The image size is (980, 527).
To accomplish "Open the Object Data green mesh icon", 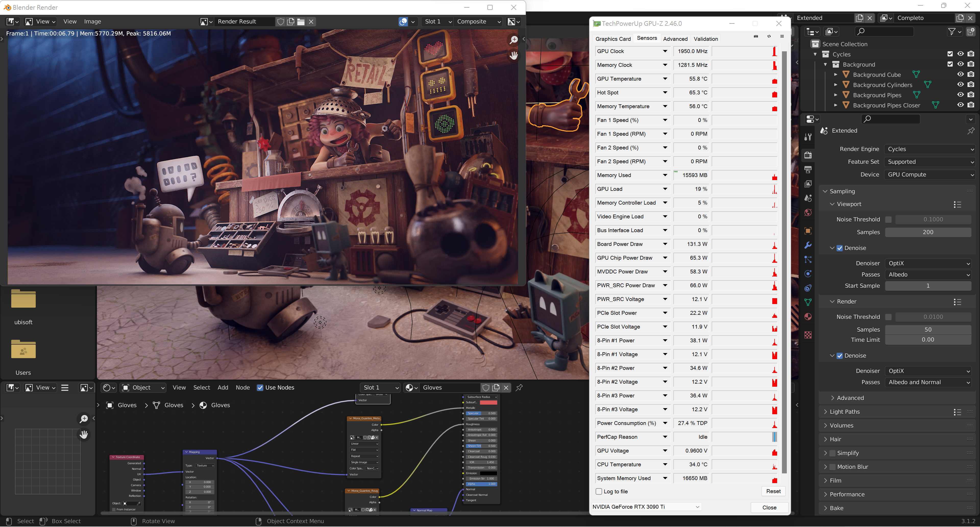I will [x=808, y=302].
